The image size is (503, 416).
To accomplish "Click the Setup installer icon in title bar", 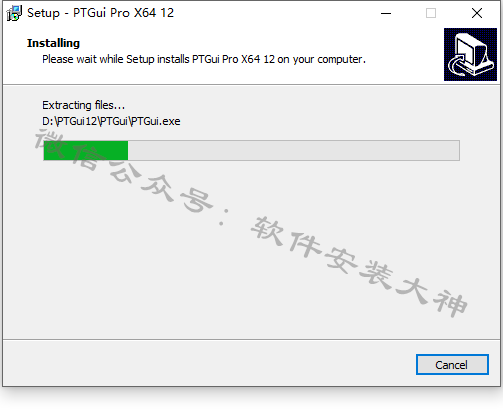I will pyautogui.click(x=14, y=13).
